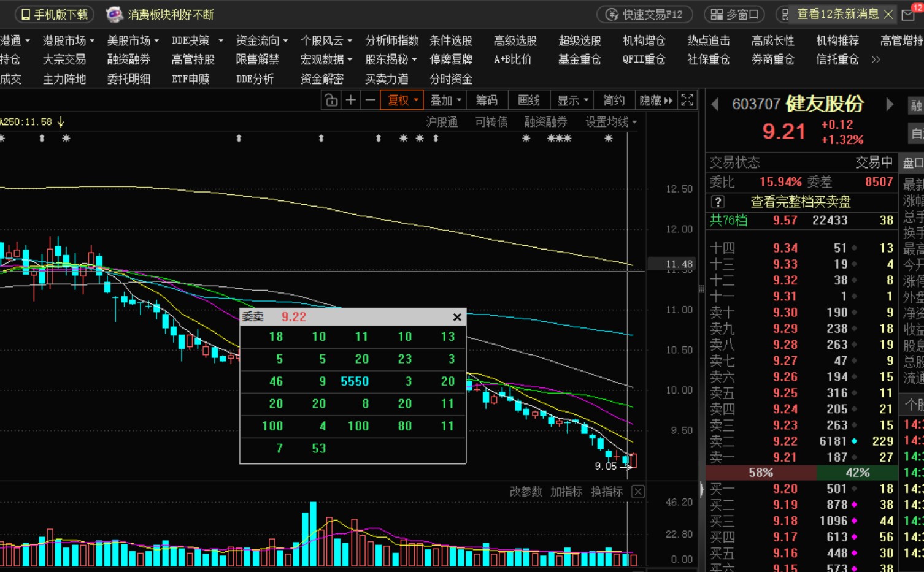Open the mail envelope notifications icon
The height and width of the screenshot is (572, 924).
click(909, 14)
